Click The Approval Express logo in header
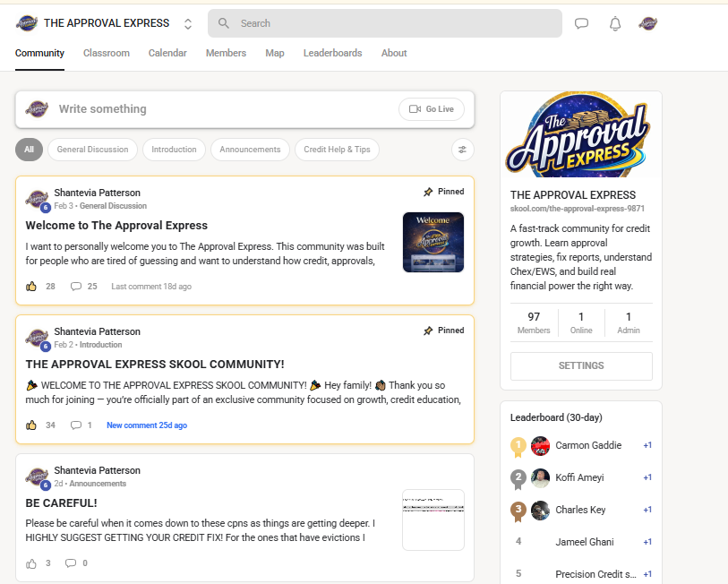Screen dimensions: 728x584 (x=27, y=23)
